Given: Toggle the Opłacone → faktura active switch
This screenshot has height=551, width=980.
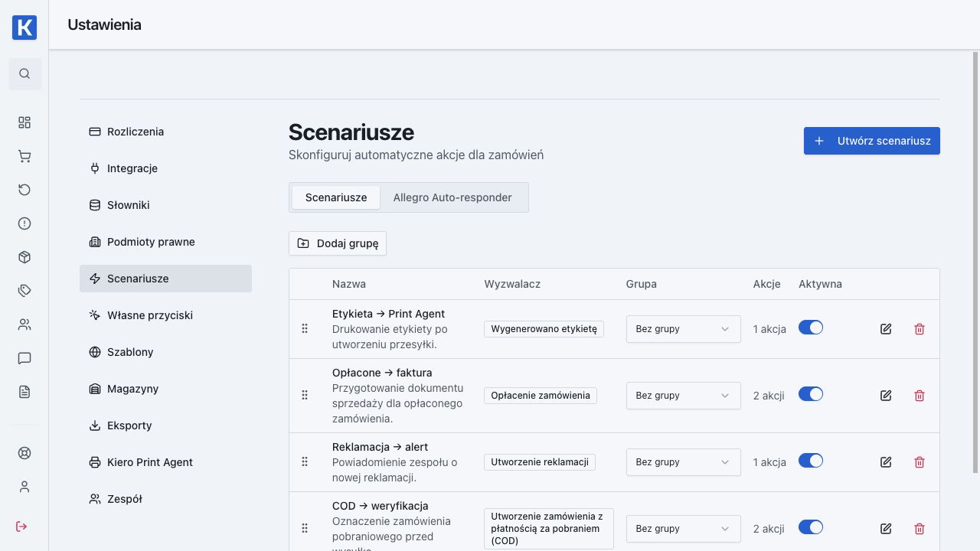Looking at the screenshot, I should 811,394.
